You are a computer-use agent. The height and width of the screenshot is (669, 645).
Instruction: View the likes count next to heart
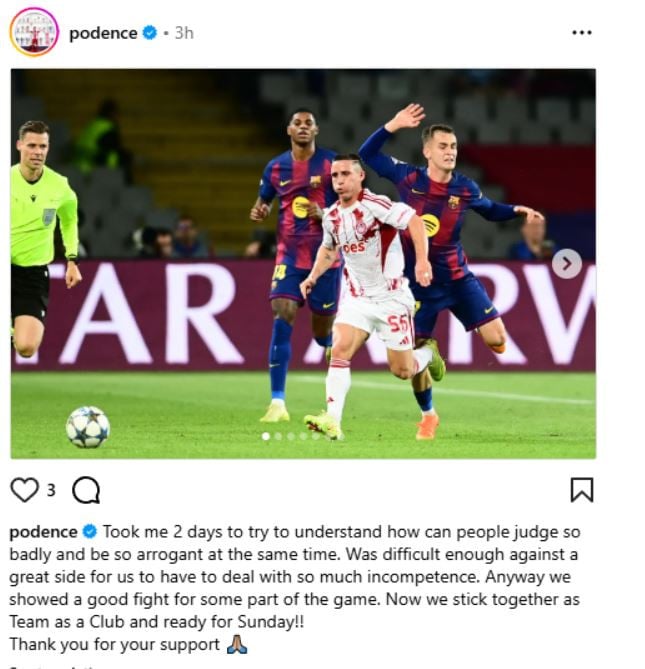[51, 490]
